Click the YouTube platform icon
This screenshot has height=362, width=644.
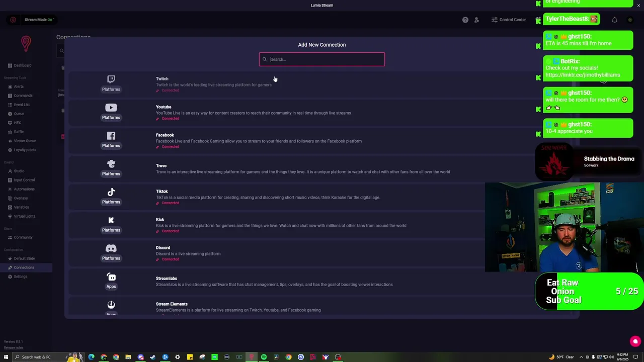pos(111,108)
